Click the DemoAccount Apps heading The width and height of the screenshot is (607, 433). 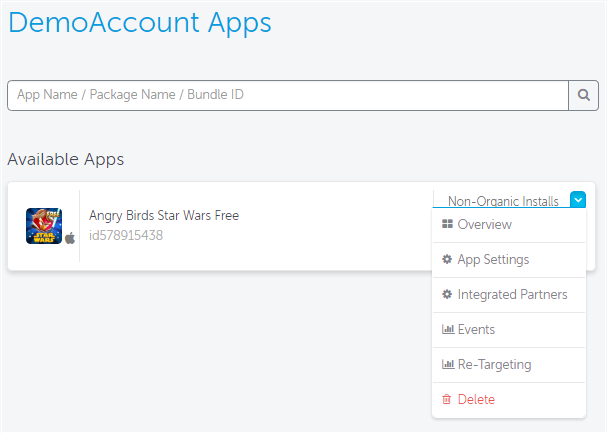tap(140, 23)
